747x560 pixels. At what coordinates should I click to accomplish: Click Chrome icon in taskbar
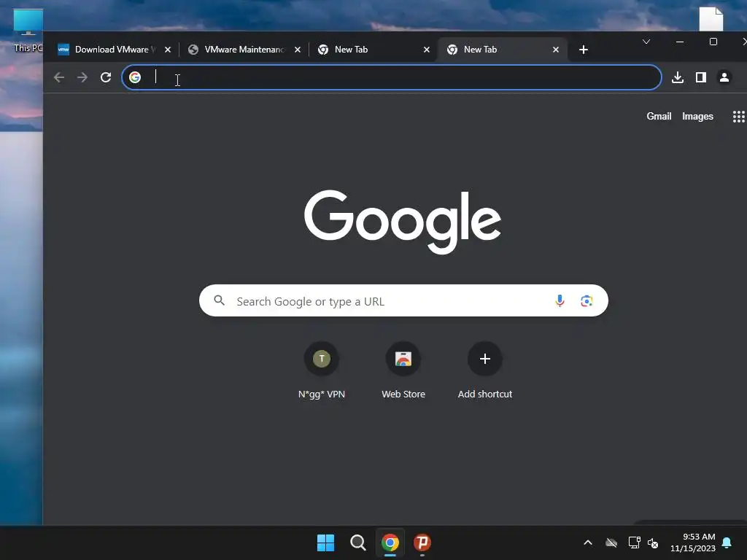click(390, 542)
